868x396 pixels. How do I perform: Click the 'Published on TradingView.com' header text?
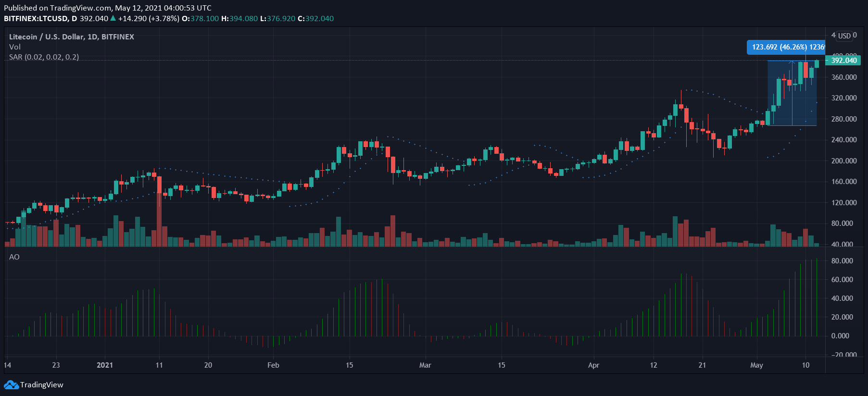click(108, 8)
